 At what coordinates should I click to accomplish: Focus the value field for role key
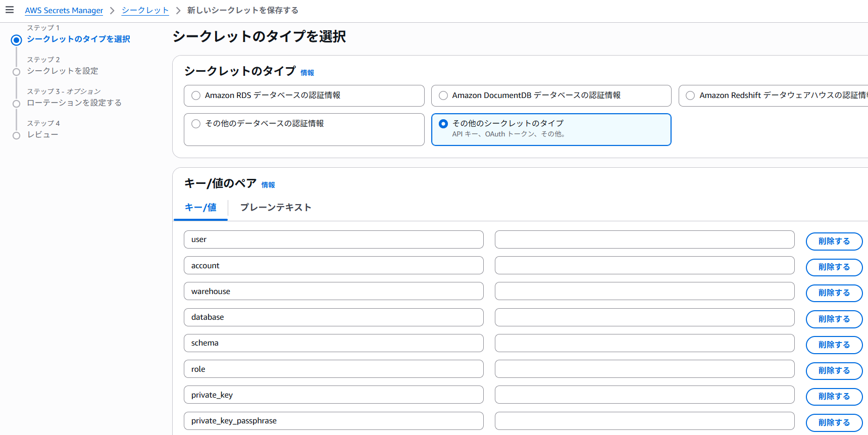pos(645,369)
